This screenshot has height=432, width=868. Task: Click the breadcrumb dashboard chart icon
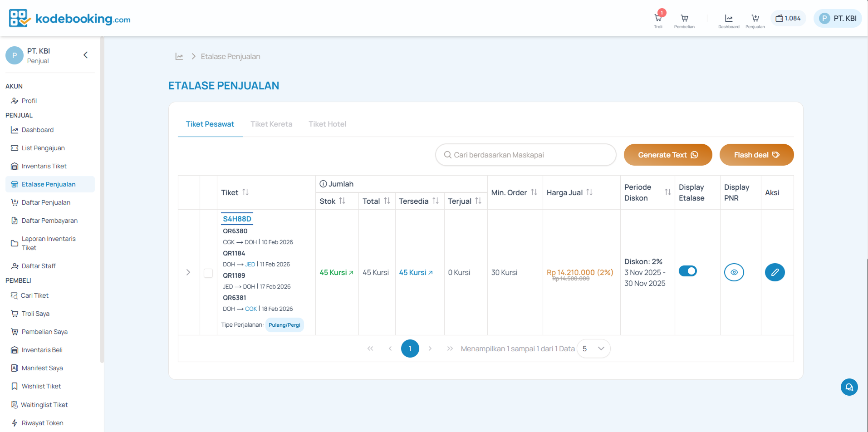pos(179,56)
